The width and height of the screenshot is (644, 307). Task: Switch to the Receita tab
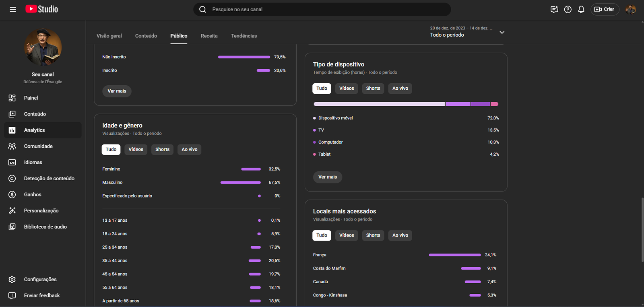(x=209, y=36)
